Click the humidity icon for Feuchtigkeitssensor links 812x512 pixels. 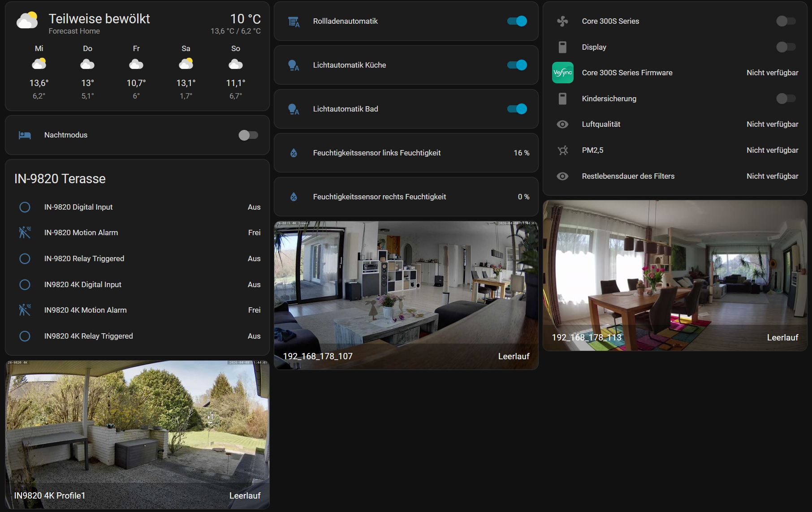(294, 153)
